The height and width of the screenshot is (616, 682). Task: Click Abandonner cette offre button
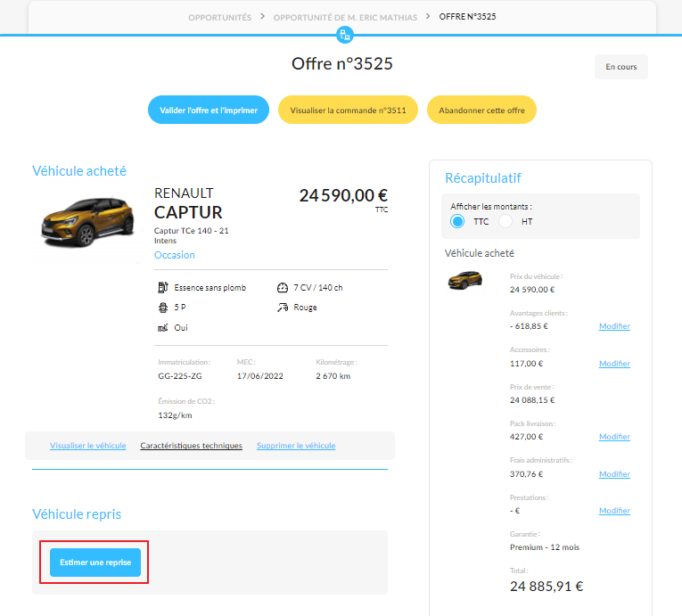coord(481,110)
